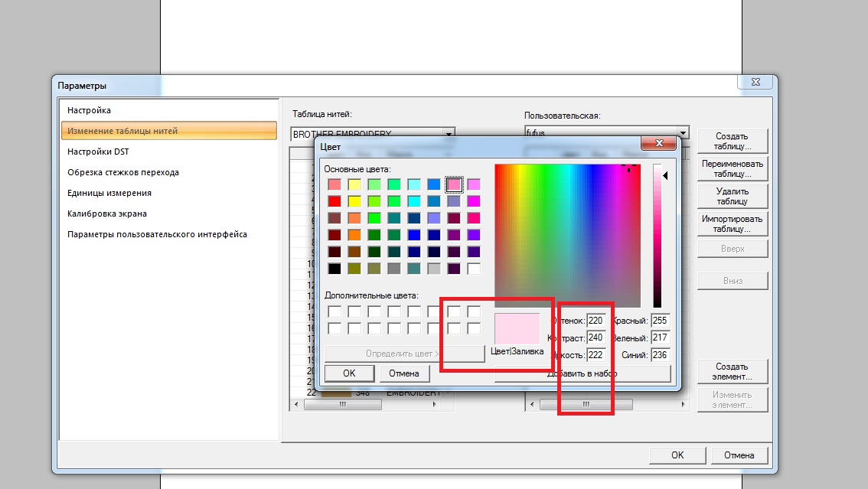Go to Калибровка экрана section
Image resolution: width=868 pixels, height=489 pixels.
click(x=106, y=214)
